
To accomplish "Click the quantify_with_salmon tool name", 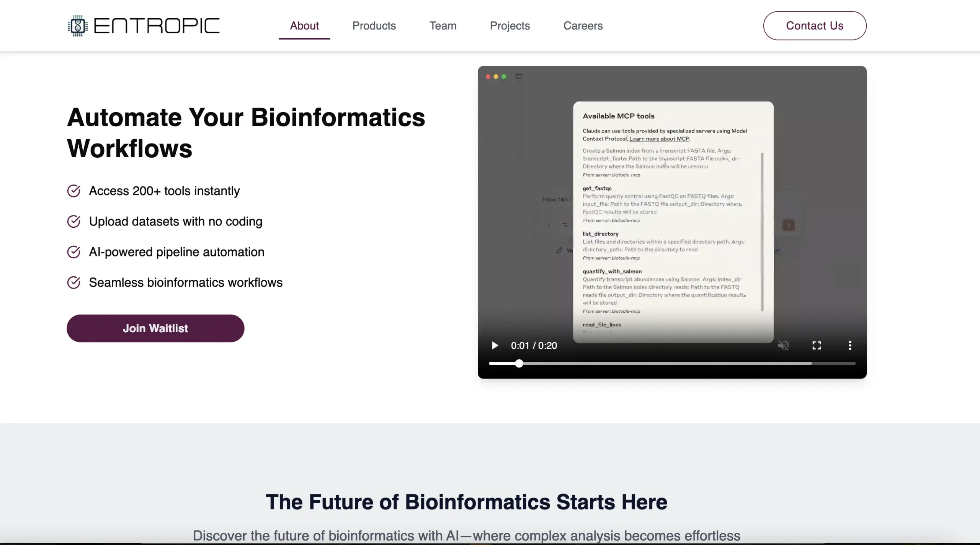I will (612, 271).
